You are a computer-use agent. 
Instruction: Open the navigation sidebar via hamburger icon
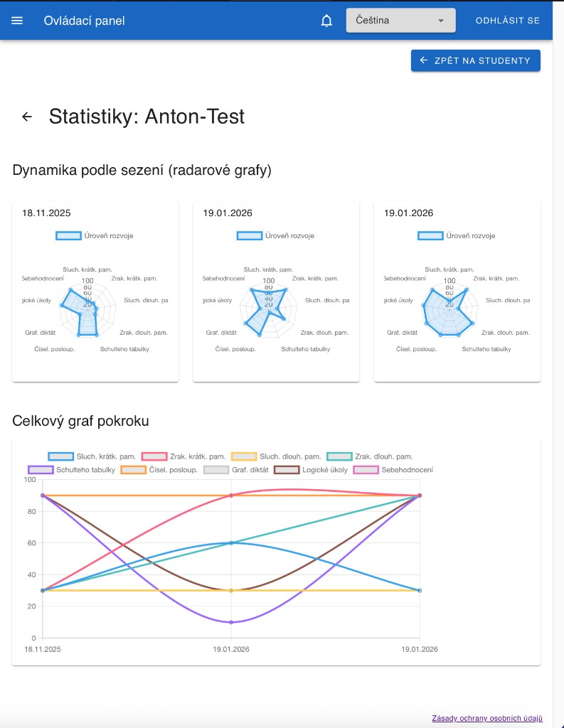pos(17,20)
